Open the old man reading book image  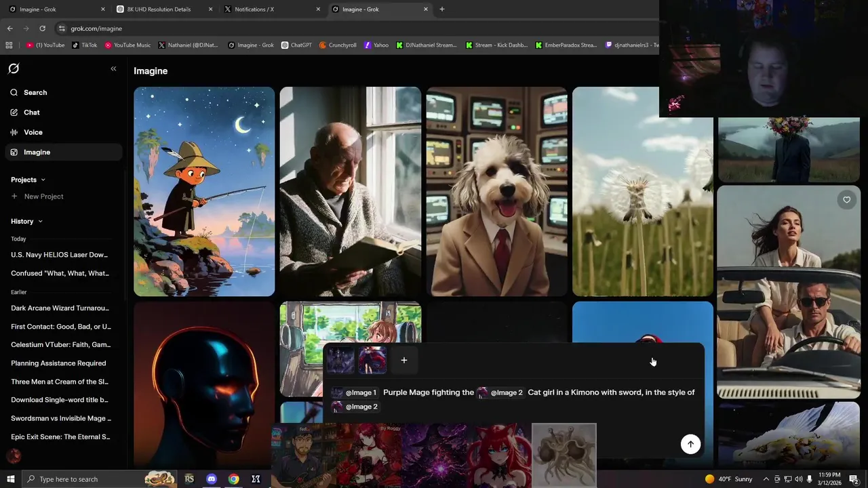click(351, 191)
